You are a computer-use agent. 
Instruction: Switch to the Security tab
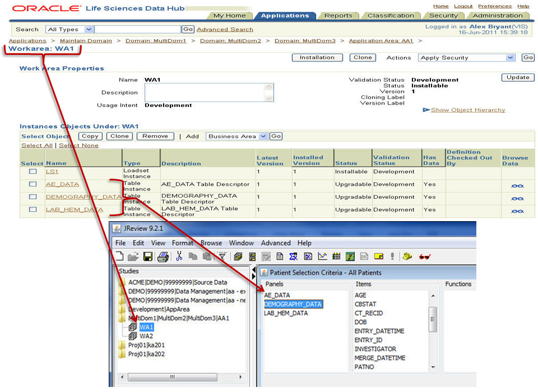pos(443,16)
